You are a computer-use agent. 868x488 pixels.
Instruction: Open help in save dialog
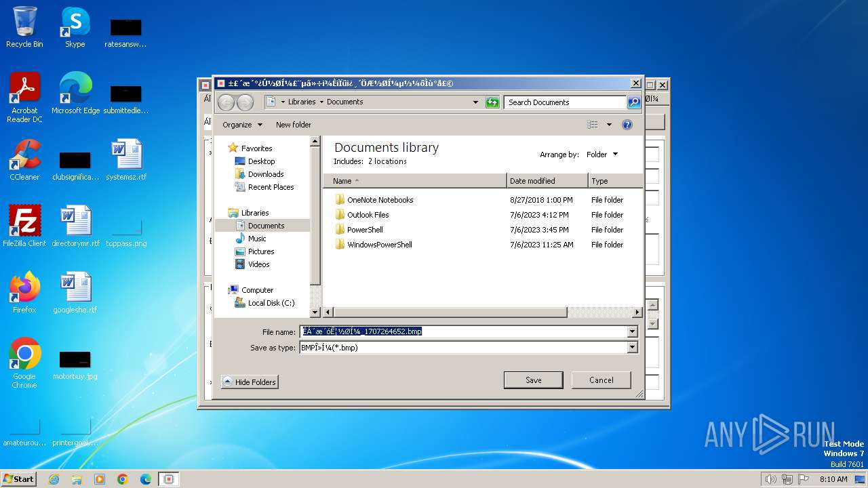[627, 125]
